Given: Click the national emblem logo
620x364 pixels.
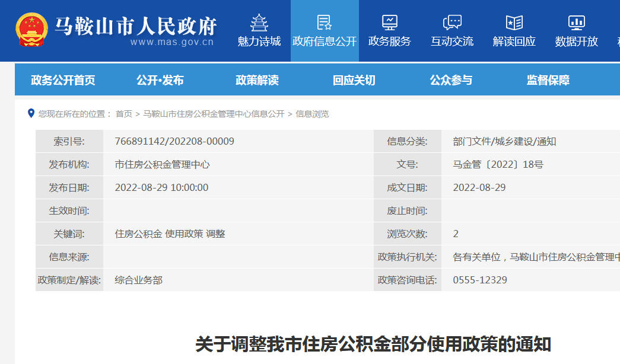Looking at the screenshot, I should point(31,31).
